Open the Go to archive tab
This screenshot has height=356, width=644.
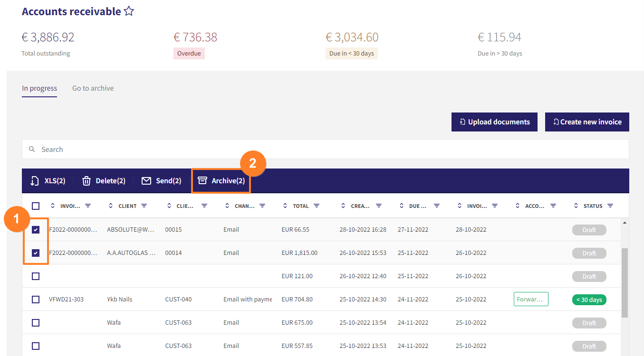[93, 88]
